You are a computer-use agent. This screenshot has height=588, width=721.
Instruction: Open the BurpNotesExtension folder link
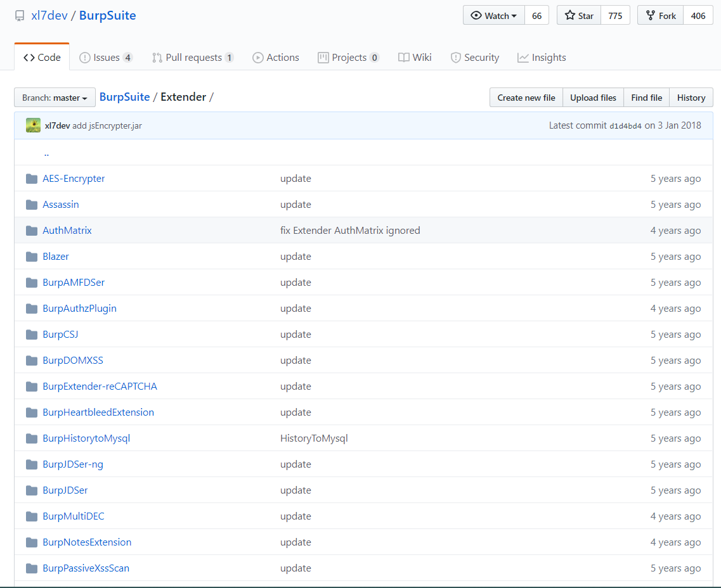[x=87, y=542]
